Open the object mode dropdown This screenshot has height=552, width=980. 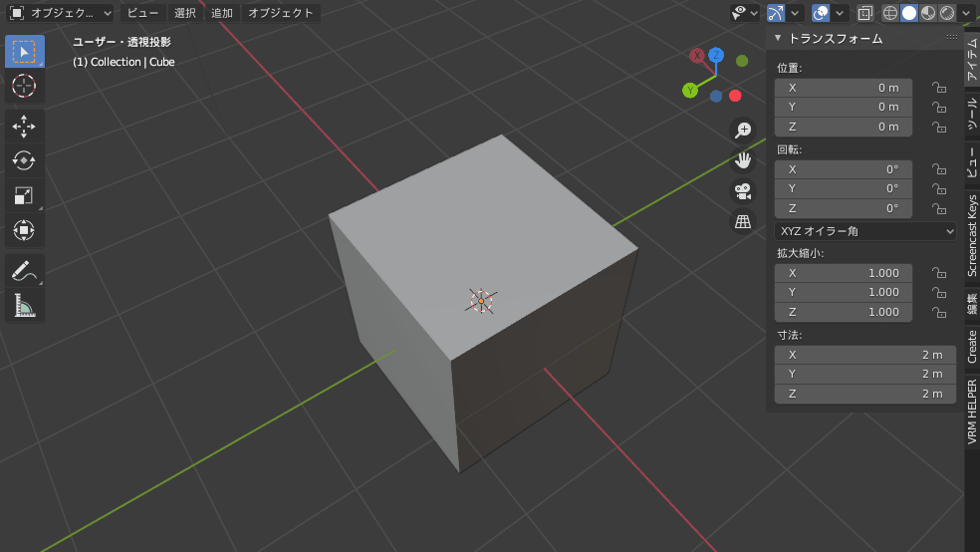tap(60, 13)
